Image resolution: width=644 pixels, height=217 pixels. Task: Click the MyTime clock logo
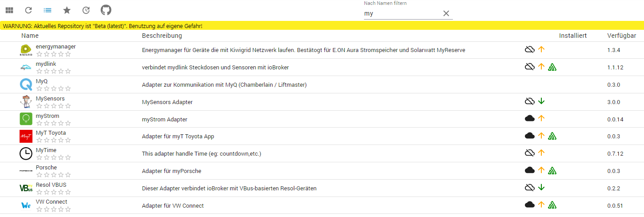coord(26,154)
